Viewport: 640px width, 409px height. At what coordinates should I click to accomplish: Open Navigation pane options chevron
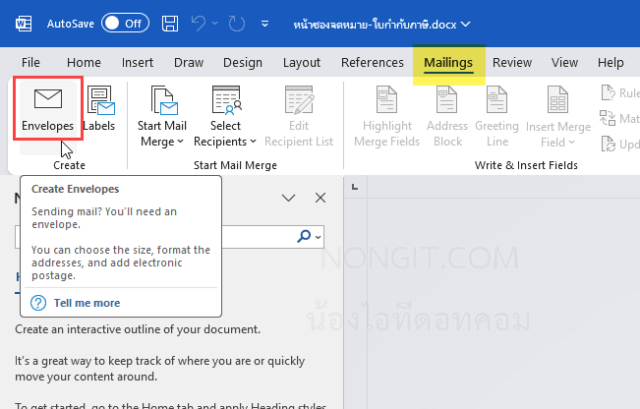pos(288,198)
